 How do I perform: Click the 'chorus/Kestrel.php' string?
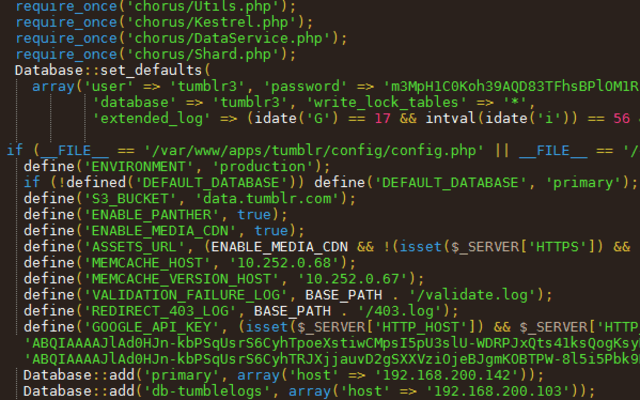click(x=211, y=22)
